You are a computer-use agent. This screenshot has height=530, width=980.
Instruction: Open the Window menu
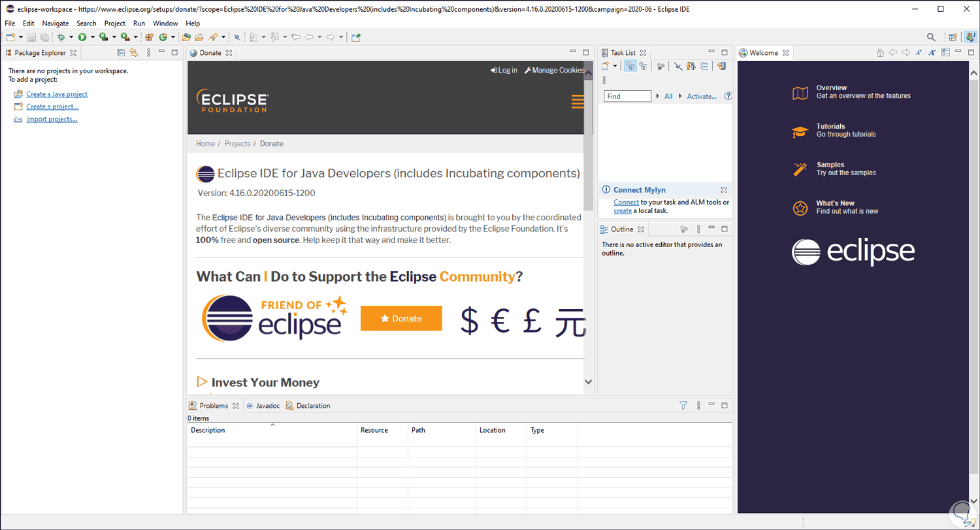(x=165, y=24)
